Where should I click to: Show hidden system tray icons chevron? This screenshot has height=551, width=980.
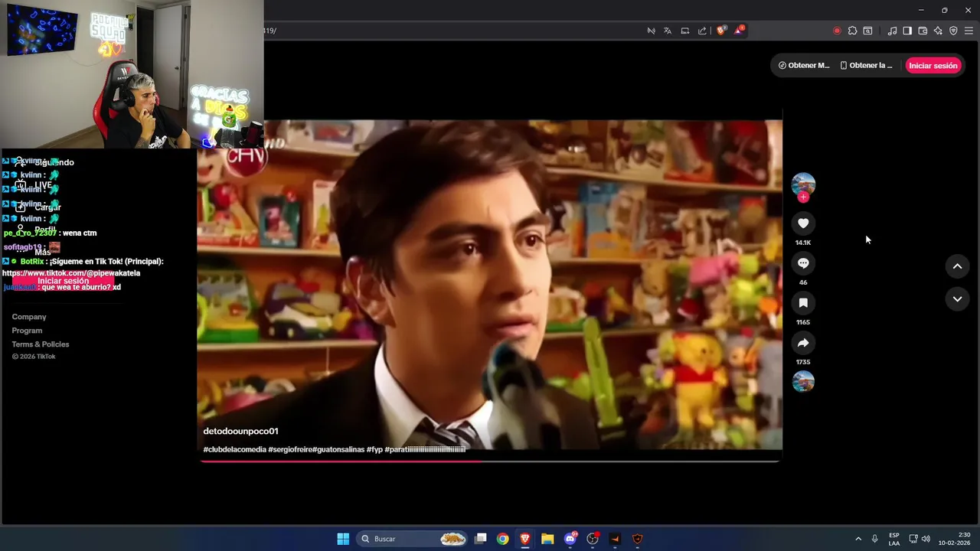click(x=858, y=539)
